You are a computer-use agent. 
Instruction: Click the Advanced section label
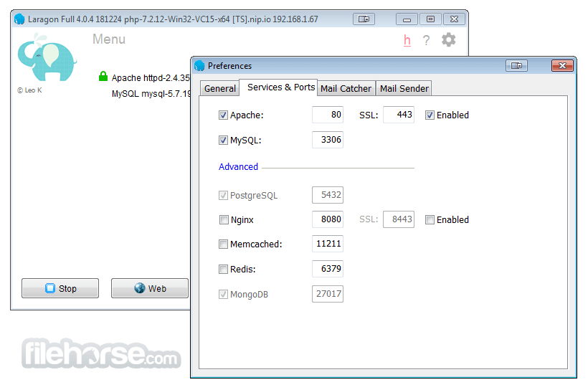238,167
